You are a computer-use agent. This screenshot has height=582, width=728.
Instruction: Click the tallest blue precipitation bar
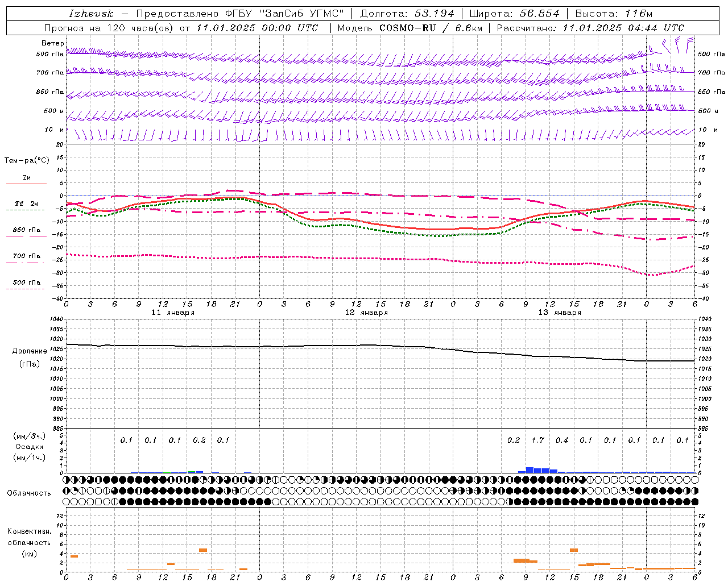(x=530, y=470)
